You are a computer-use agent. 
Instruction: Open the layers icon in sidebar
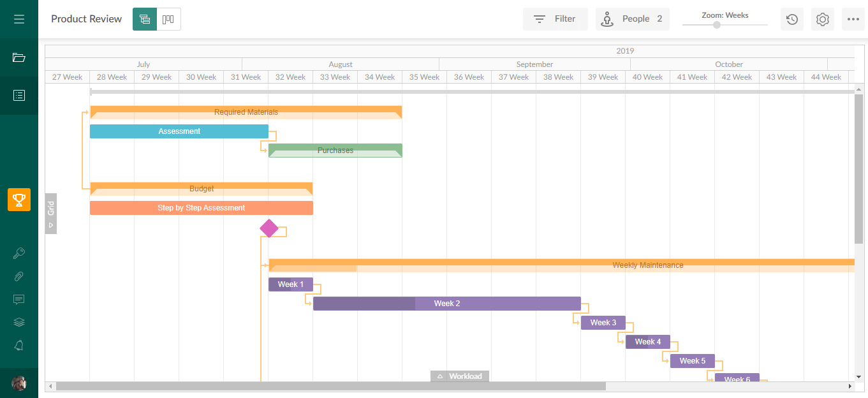click(19, 322)
